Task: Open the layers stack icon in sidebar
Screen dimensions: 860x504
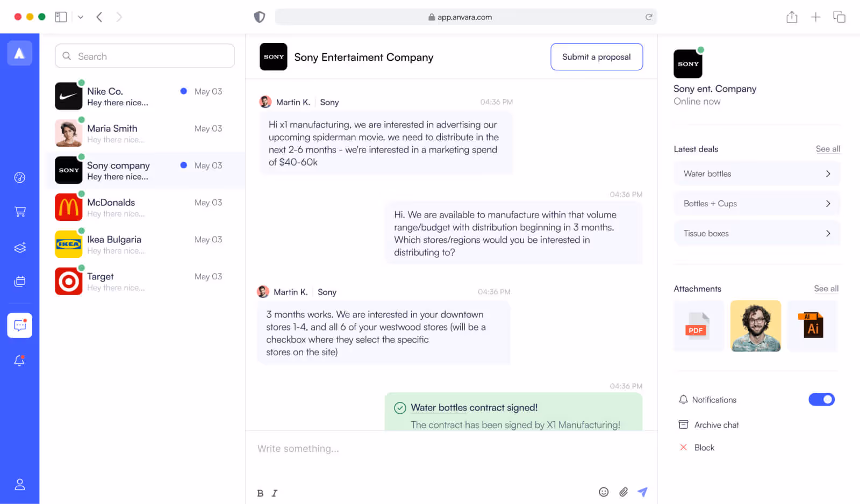Action: click(20, 248)
